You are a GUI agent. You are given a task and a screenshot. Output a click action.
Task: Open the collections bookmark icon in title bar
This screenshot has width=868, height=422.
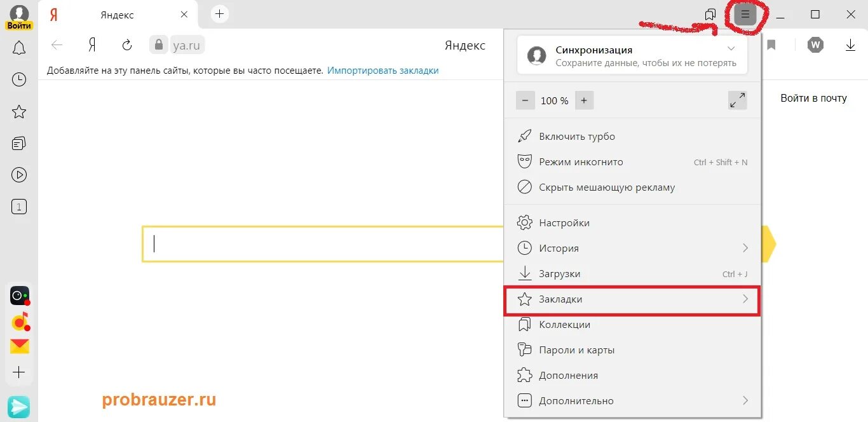click(x=710, y=14)
